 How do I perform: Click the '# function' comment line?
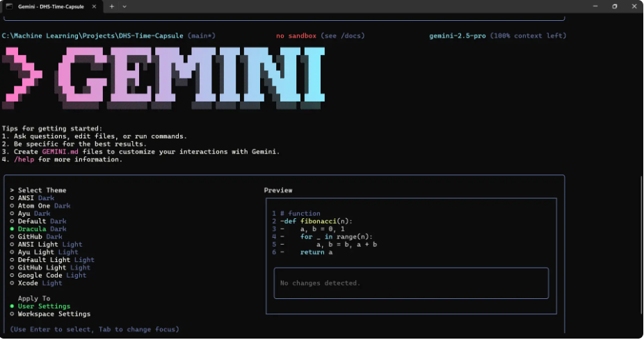pyautogui.click(x=300, y=213)
